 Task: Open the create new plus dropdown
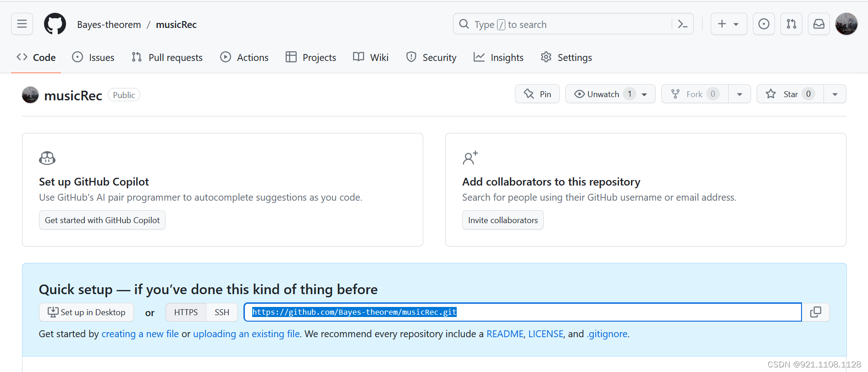point(729,24)
